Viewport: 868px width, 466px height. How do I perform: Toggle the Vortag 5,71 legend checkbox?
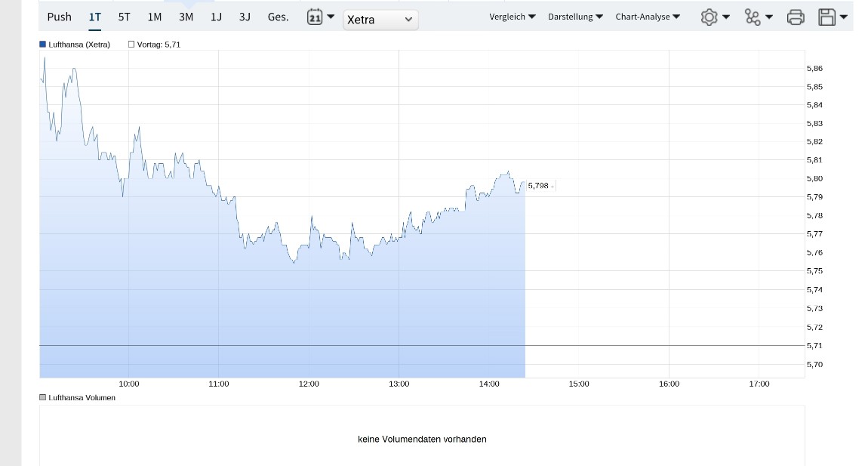(131, 45)
